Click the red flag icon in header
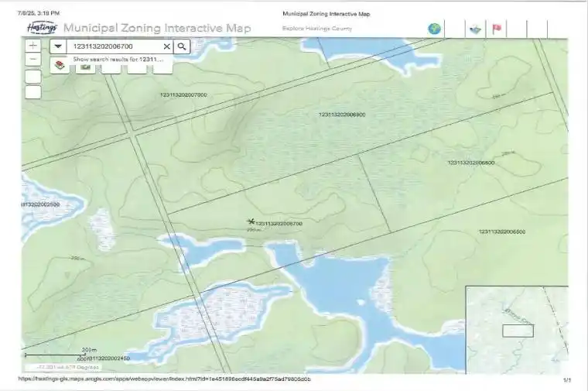 (x=497, y=29)
